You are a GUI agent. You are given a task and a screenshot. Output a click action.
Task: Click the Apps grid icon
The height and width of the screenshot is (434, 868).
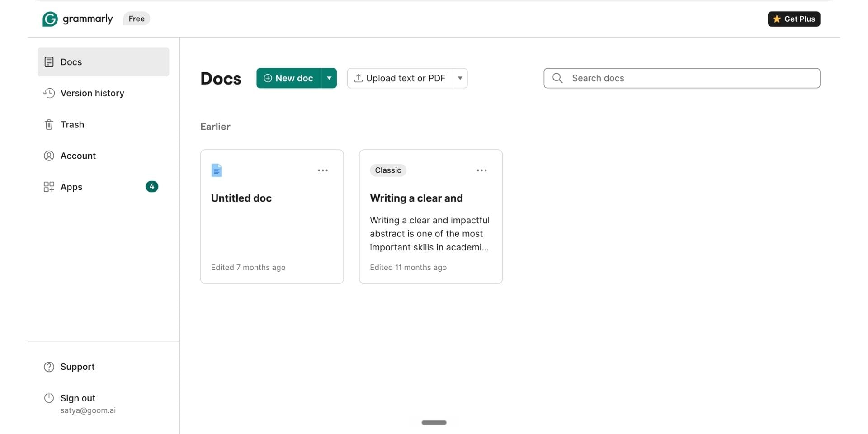(49, 187)
